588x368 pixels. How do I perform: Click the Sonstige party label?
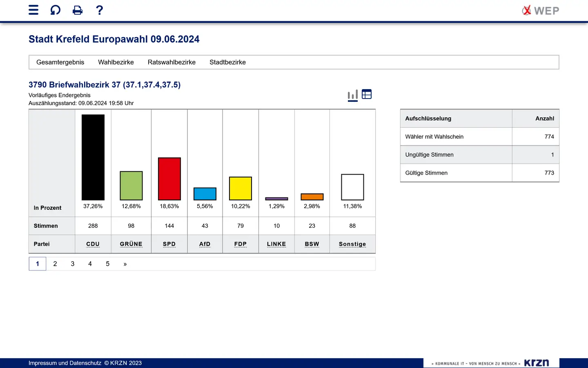point(352,244)
